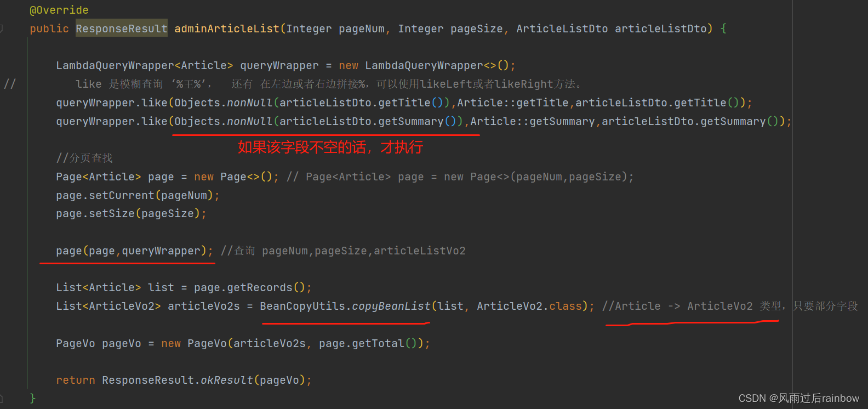The width and height of the screenshot is (868, 409).
Task: Click the //Article -> ArticleVo2 comment
Action: 730,306
